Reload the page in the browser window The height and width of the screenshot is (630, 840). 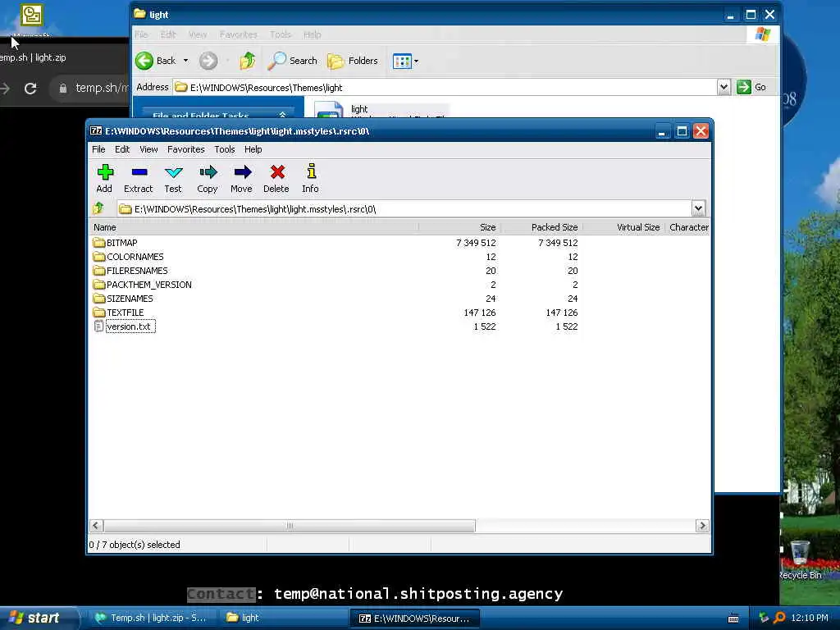(x=30, y=89)
